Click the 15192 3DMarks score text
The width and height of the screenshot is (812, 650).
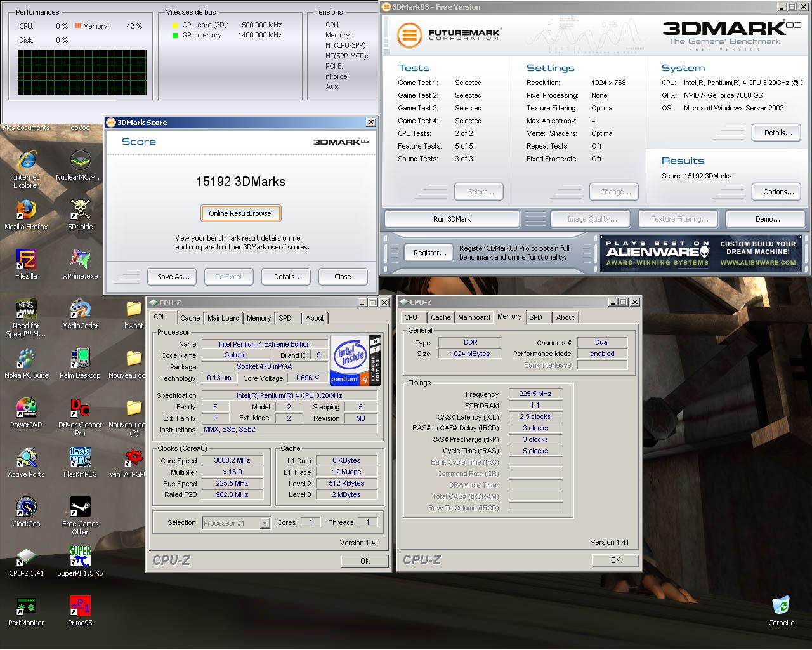point(240,182)
